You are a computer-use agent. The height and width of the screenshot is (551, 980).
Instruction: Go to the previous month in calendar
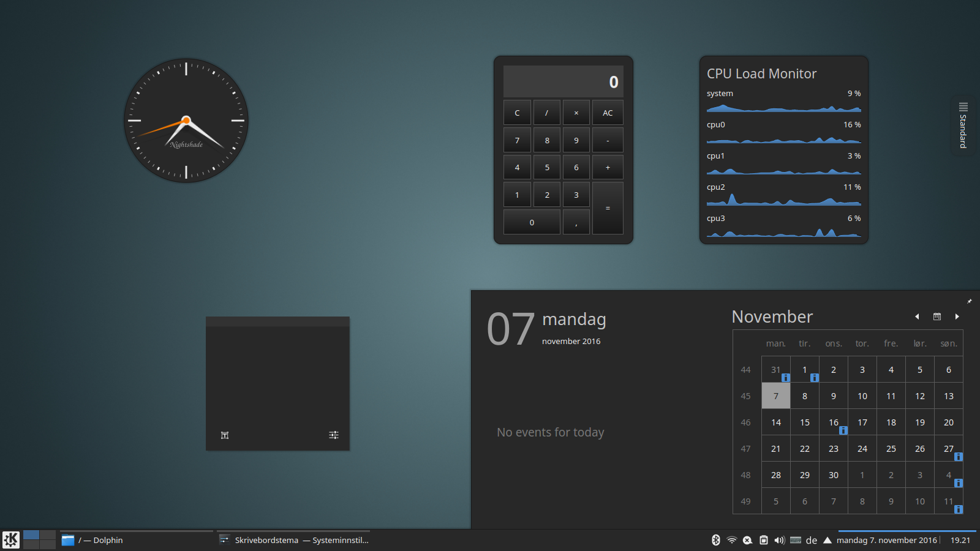click(917, 317)
